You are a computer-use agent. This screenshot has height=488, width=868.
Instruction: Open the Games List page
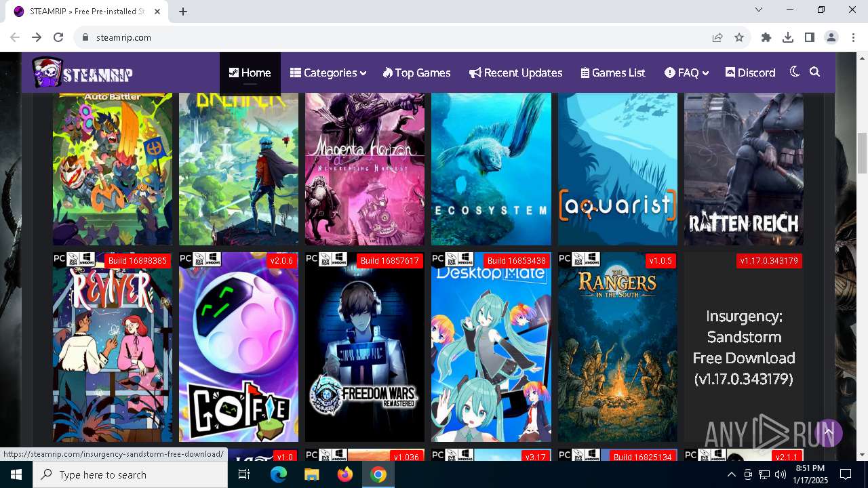tap(613, 73)
